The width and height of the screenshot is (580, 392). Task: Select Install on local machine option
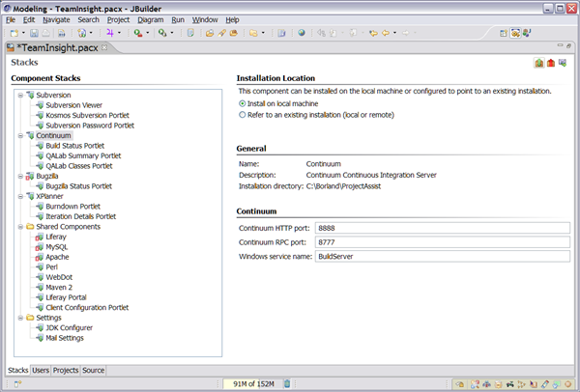[x=242, y=102]
